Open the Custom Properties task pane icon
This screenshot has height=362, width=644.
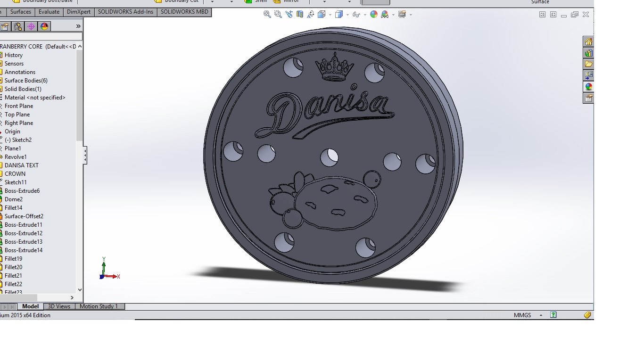(x=588, y=98)
